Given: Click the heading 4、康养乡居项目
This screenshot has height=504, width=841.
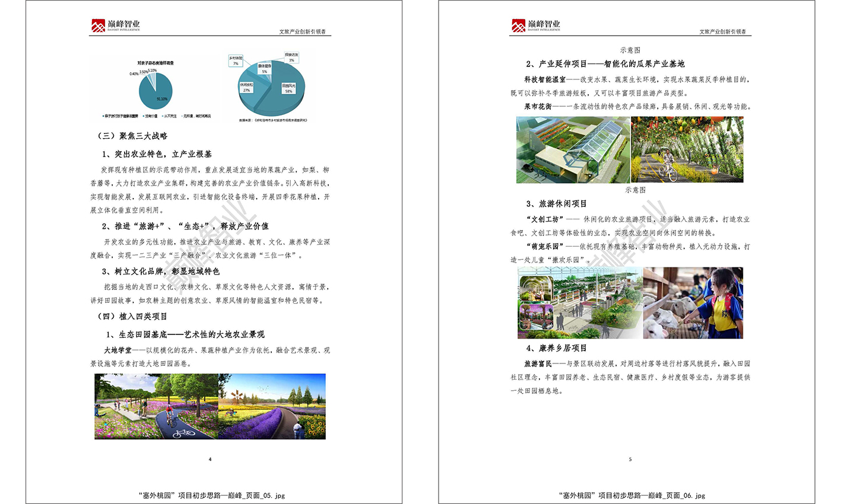Looking at the screenshot, I should (x=556, y=348).
